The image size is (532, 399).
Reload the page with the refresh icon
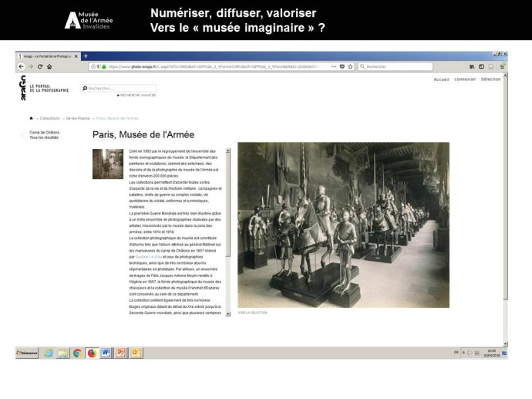point(40,66)
